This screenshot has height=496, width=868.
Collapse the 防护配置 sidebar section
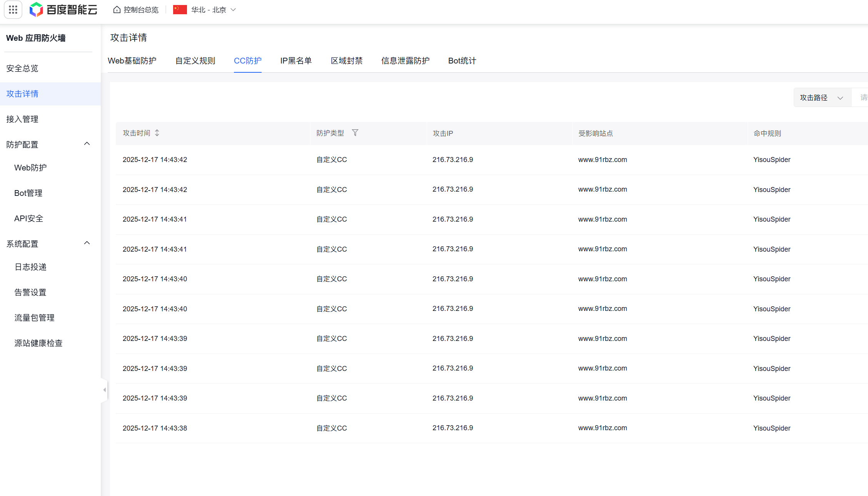87,144
